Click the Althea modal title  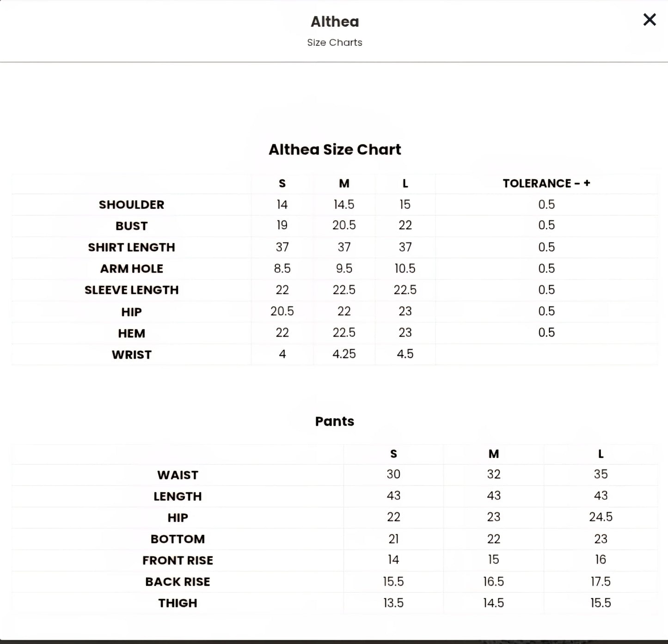click(335, 22)
